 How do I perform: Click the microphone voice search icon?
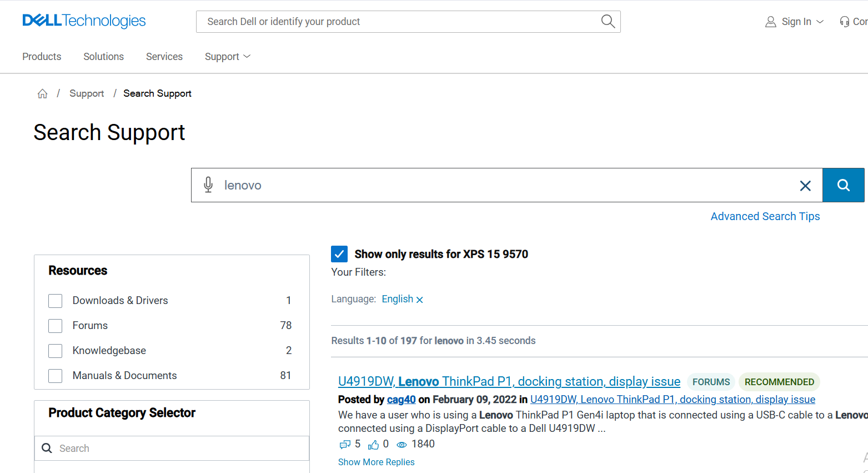(x=208, y=185)
